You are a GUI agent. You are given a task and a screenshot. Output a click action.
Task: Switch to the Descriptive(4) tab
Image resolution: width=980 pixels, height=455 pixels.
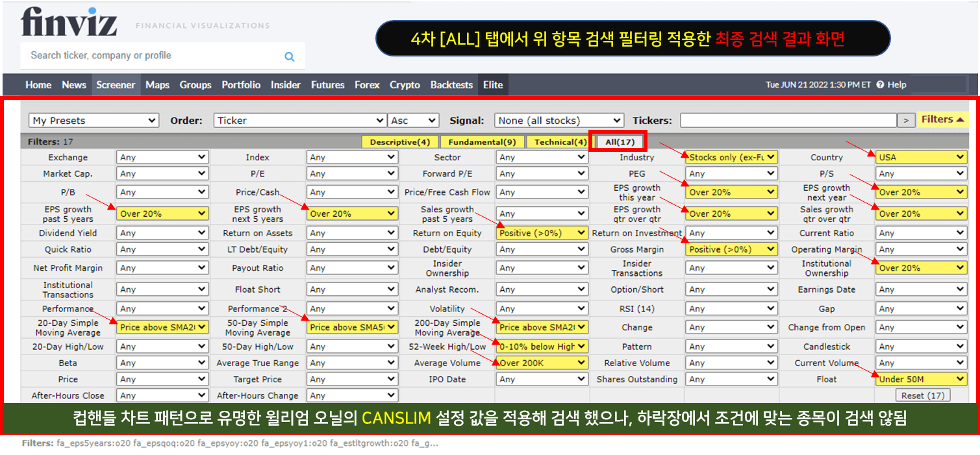(x=400, y=142)
